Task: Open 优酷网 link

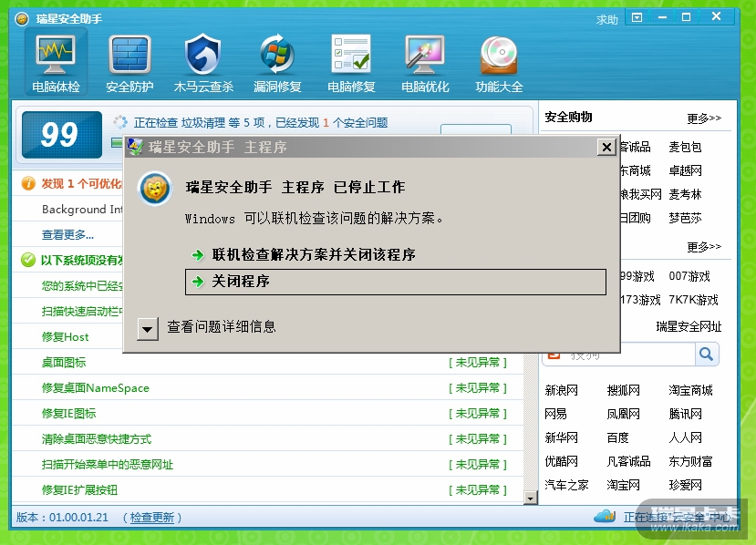Action: (561, 461)
